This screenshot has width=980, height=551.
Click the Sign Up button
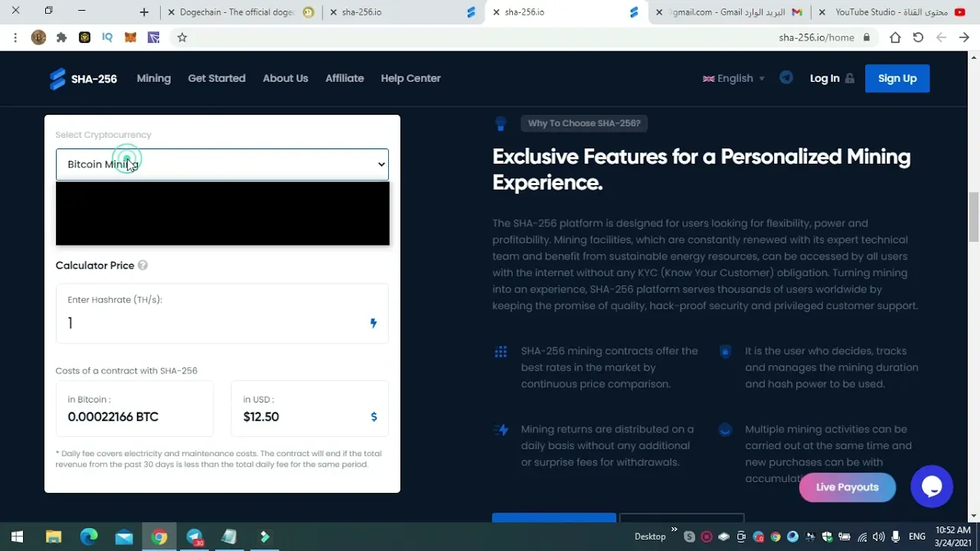point(897,78)
